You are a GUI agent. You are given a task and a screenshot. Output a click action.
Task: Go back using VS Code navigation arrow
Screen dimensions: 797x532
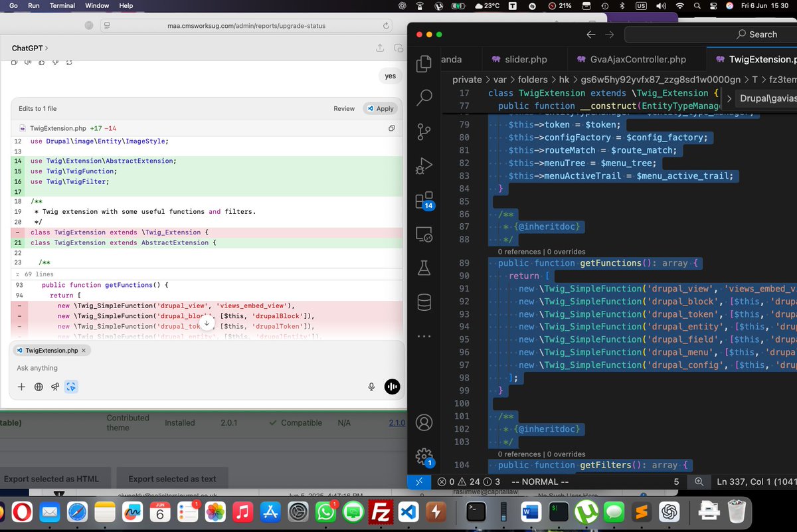click(590, 35)
